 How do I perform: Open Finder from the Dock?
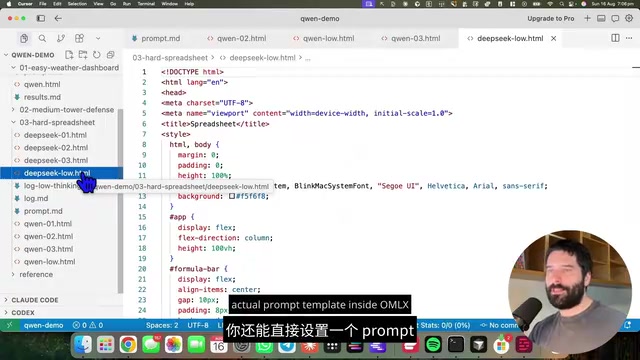click(x=83, y=345)
